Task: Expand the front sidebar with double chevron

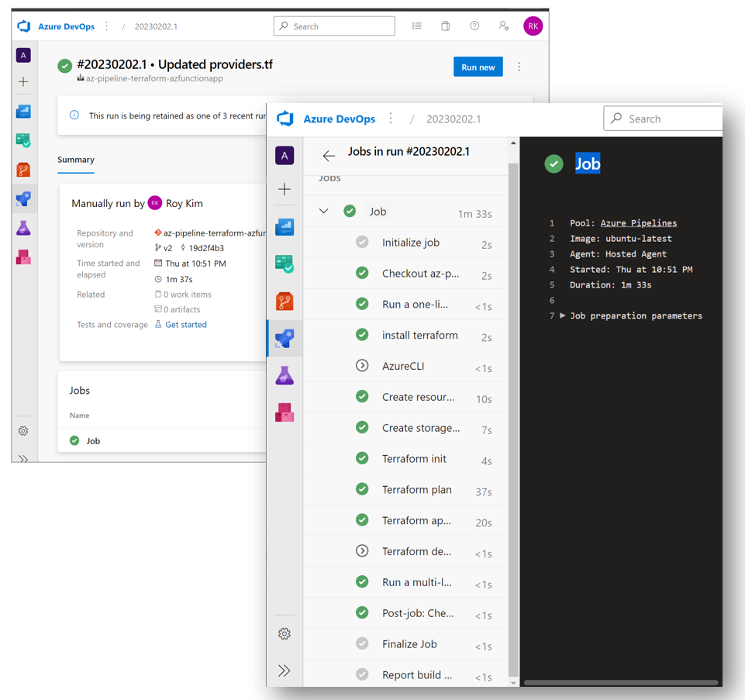Action: (x=285, y=671)
